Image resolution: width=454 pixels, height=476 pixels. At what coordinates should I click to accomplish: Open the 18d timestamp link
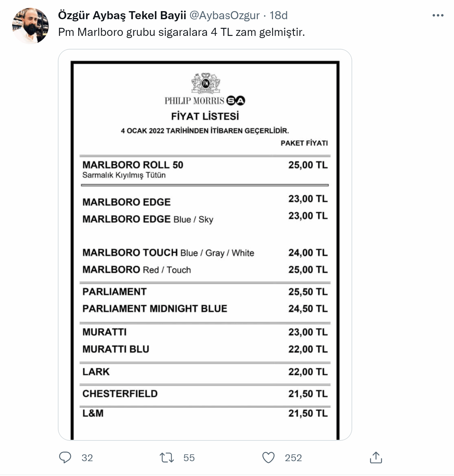(279, 15)
